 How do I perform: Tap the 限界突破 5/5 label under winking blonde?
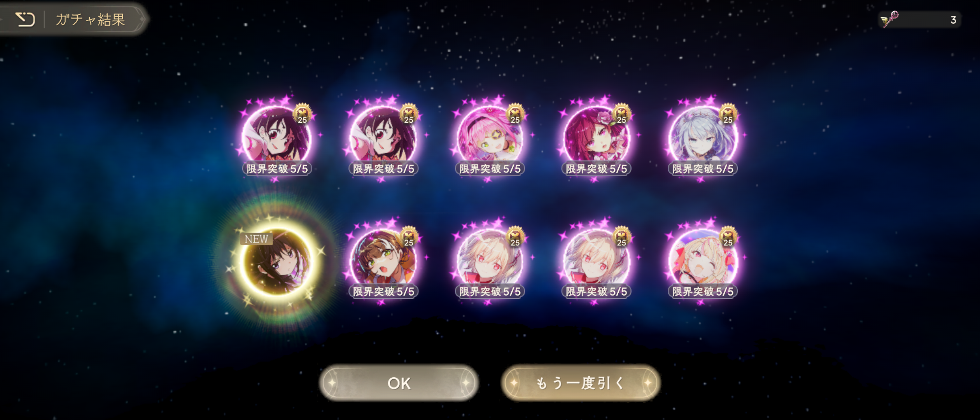tap(703, 292)
